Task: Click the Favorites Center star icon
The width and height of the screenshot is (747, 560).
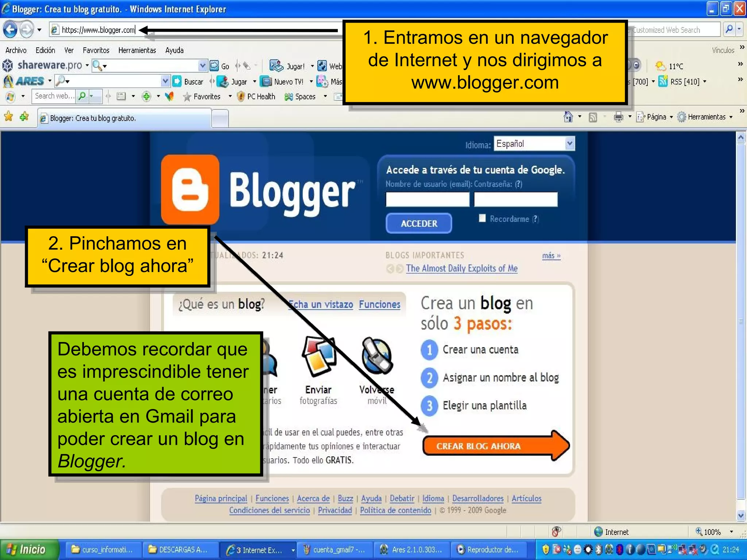Action: [x=8, y=117]
